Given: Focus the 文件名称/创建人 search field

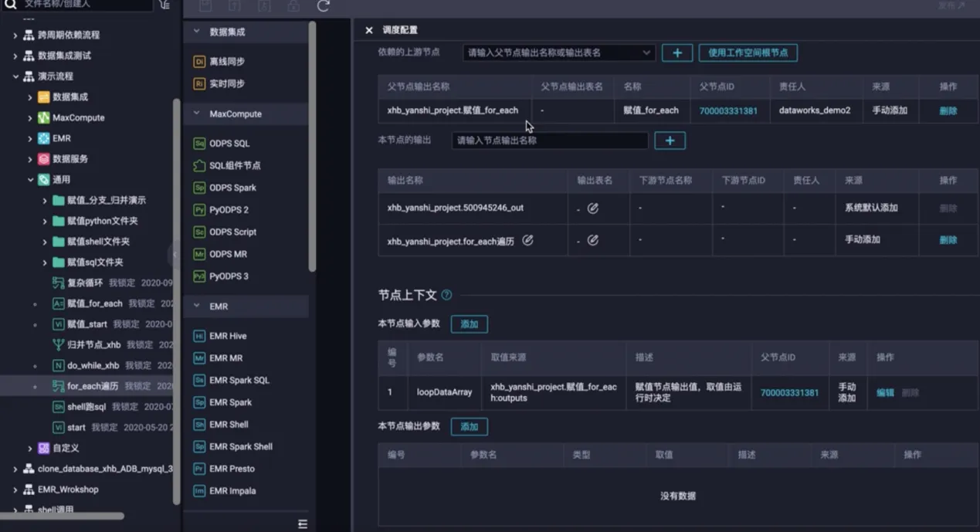Looking at the screenshot, I should coord(86,5).
